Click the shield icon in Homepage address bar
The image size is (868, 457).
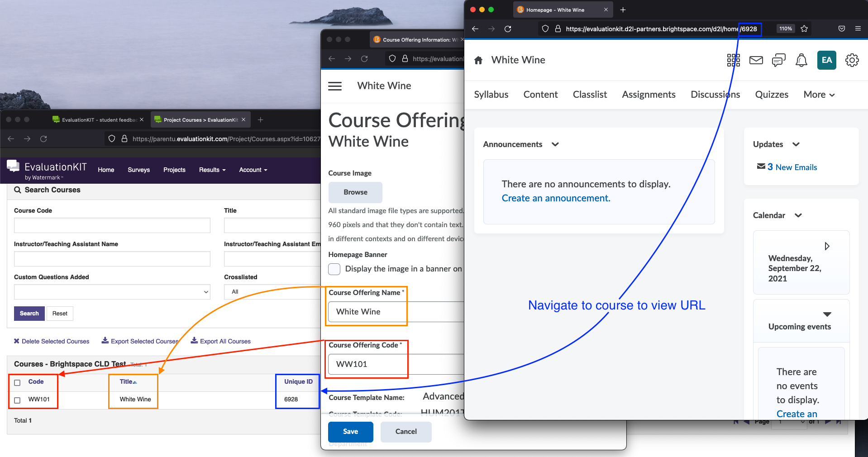click(x=545, y=29)
